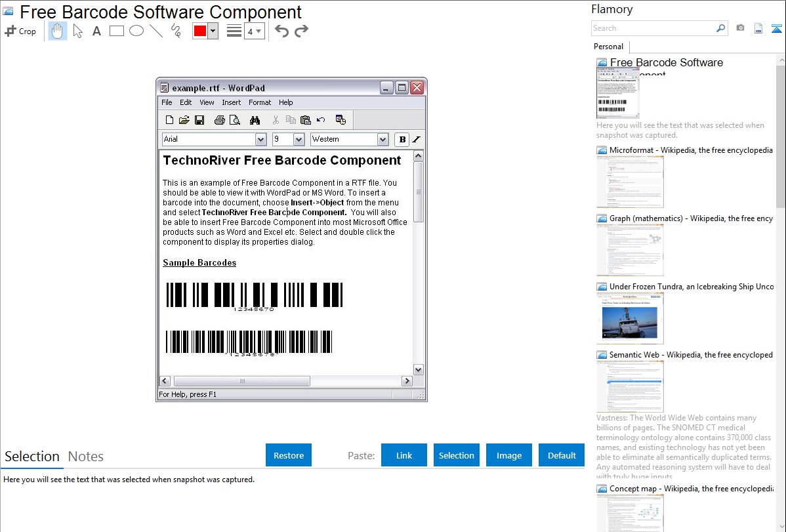Click the line thickness icon
The image size is (786, 532).
(234, 31)
